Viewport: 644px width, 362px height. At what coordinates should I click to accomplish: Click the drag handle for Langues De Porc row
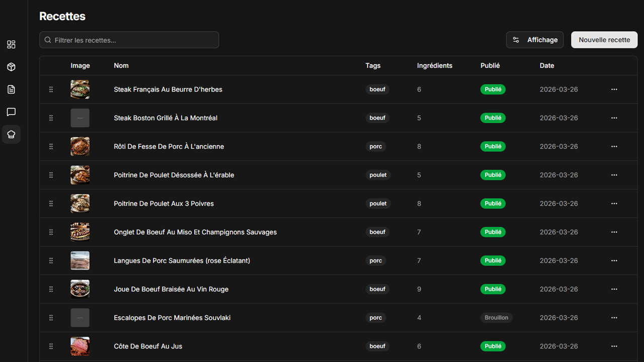pyautogui.click(x=51, y=260)
